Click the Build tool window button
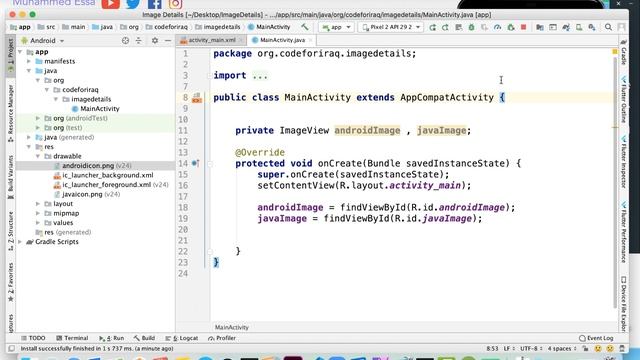 [x=144, y=338]
